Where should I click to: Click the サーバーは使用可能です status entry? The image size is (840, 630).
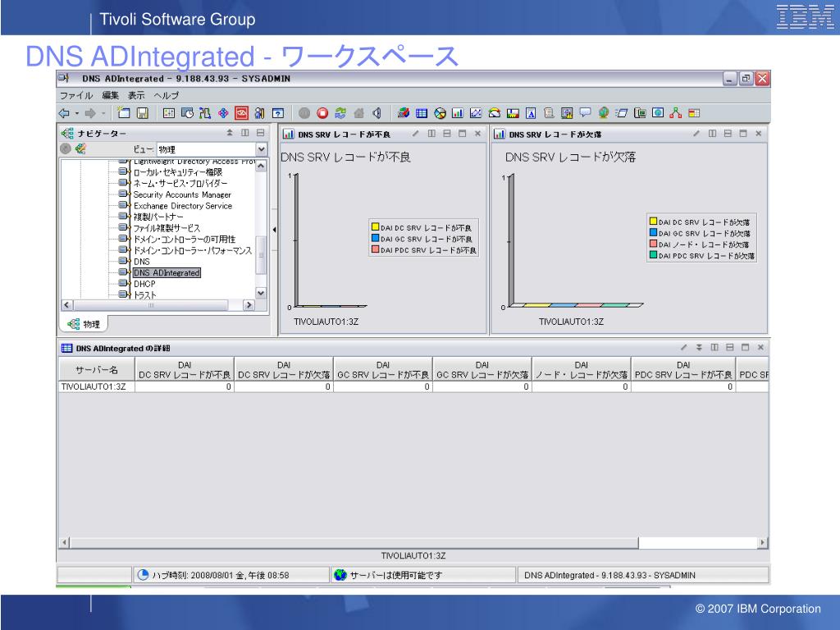click(x=423, y=575)
